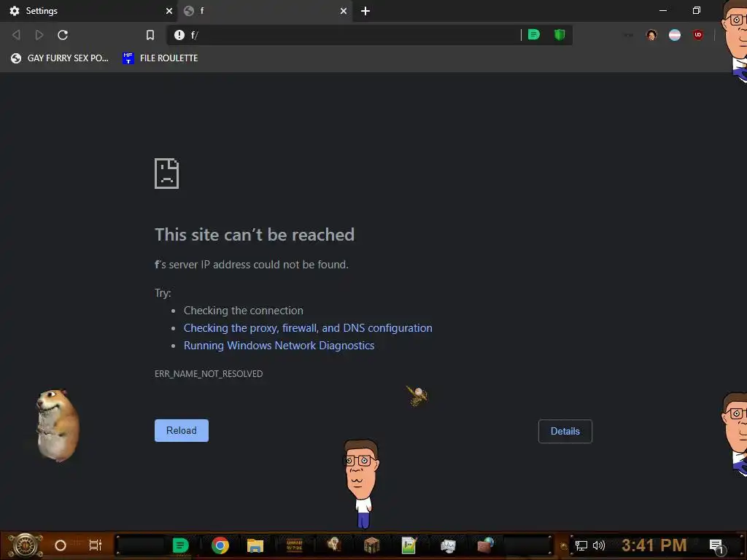This screenshot has width=747, height=560.
Task: Click the heading This site can't be reached
Action: (255, 235)
